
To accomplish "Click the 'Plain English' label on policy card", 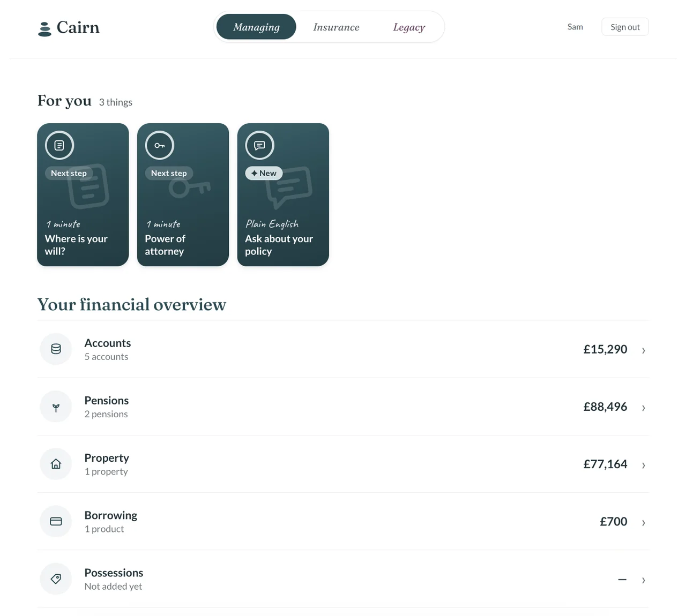I will 272,224.
